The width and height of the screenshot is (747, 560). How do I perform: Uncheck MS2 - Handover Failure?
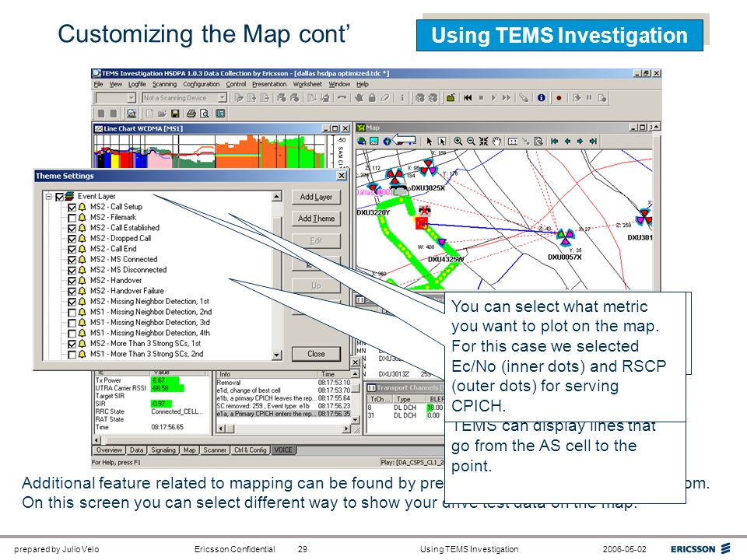[x=72, y=292]
